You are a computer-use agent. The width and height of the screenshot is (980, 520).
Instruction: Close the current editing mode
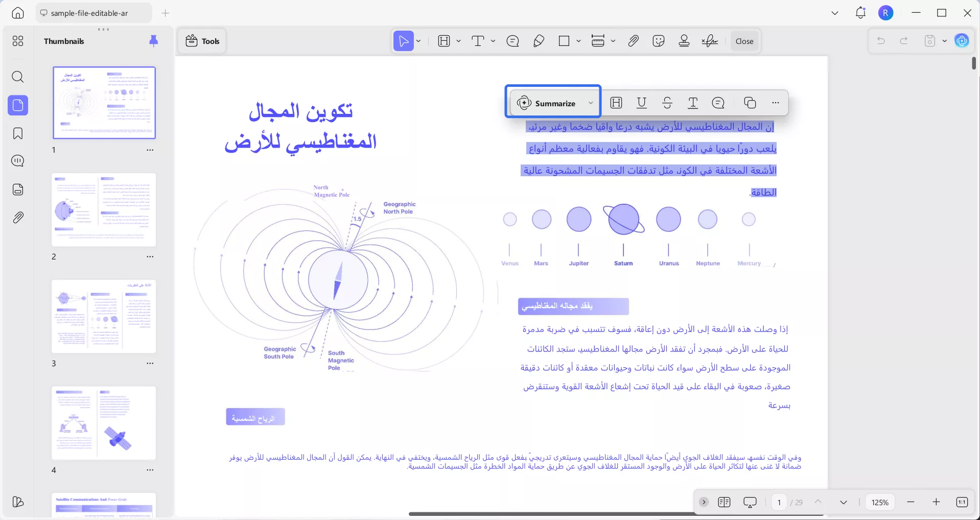pos(743,41)
